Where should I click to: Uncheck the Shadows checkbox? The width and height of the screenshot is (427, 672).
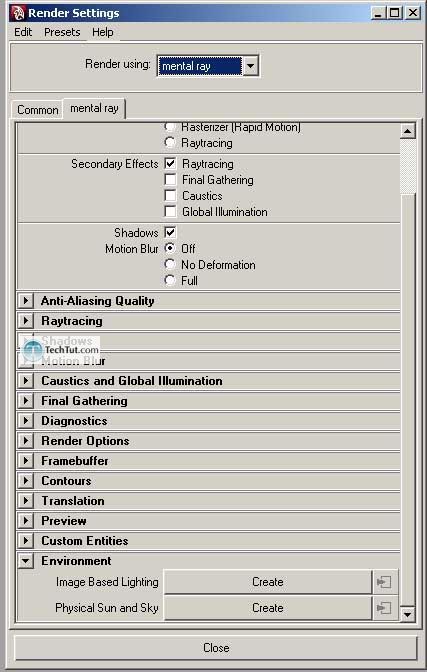(170, 232)
